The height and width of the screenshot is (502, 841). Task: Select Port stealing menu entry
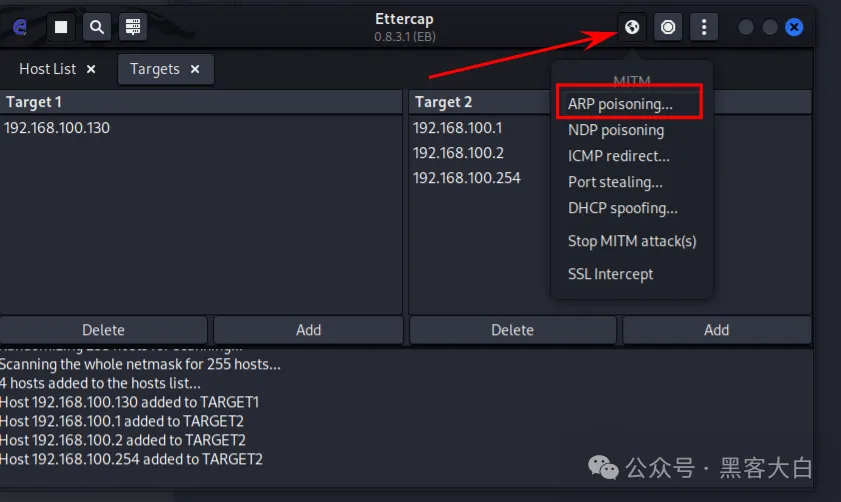point(615,182)
